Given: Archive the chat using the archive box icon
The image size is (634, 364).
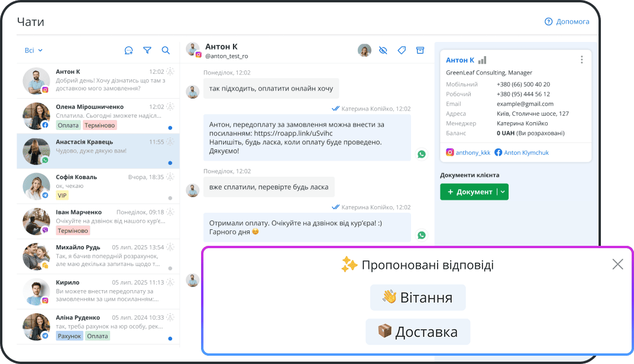Looking at the screenshot, I should (420, 50).
